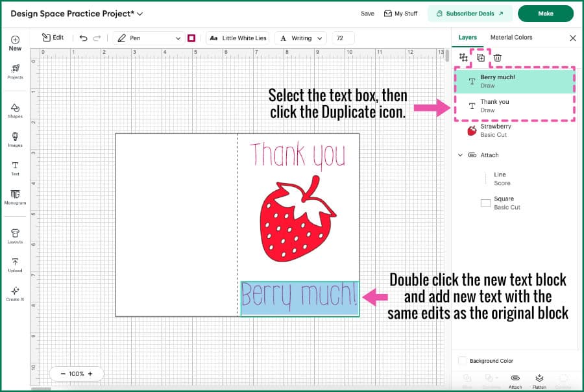Click the New project plus icon
The width and height of the screenshot is (584, 392).
pyautogui.click(x=16, y=40)
